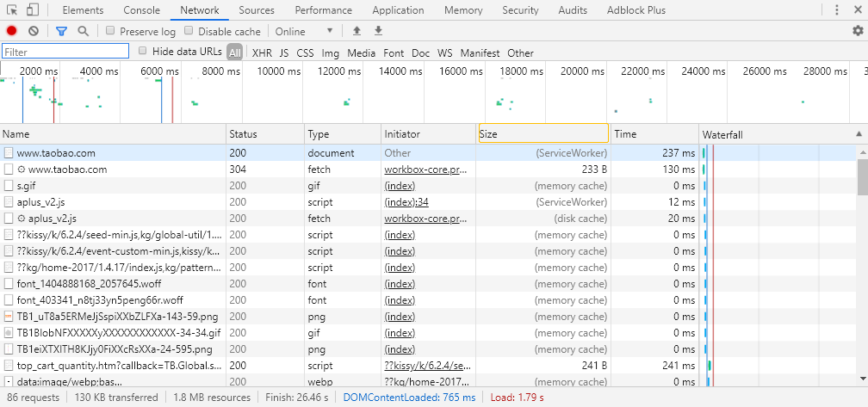The height and width of the screenshot is (407, 868).
Task: Open network settings gear icon
Action: click(x=858, y=31)
